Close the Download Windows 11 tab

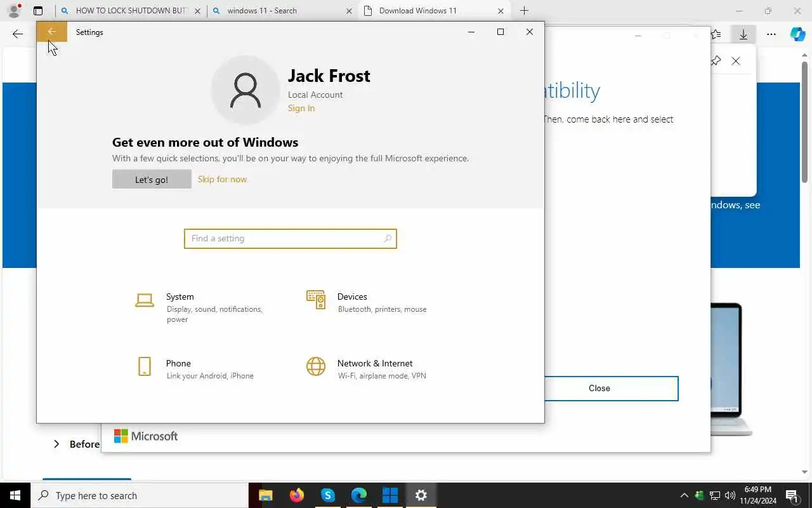point(501,11)
